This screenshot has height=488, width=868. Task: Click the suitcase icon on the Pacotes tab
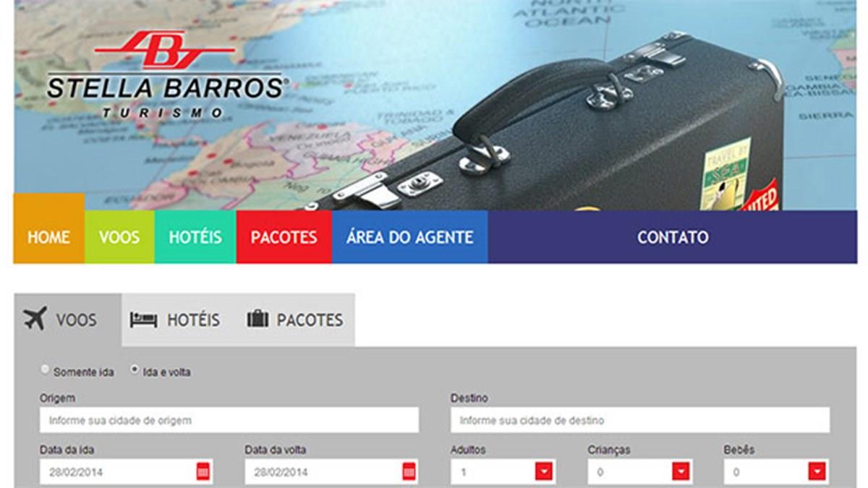point(258,319)
